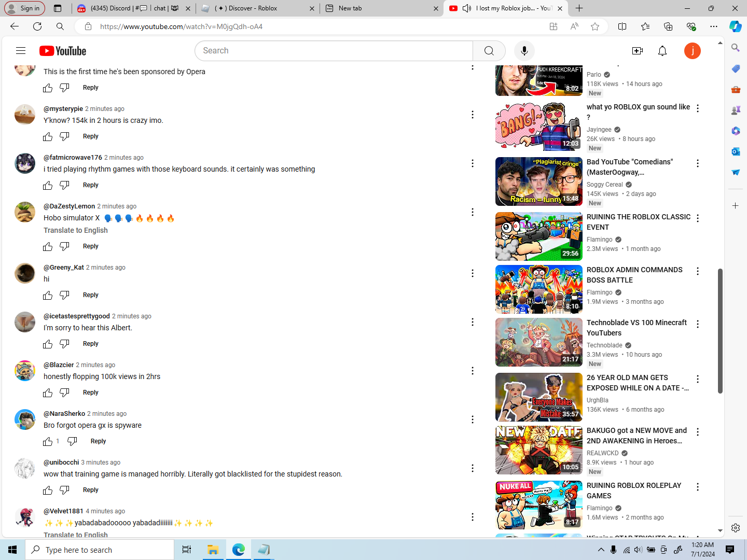Show hidden system tray icons
Image resolution: width=747 pixels, height=560 pixels.
point(601,550)
